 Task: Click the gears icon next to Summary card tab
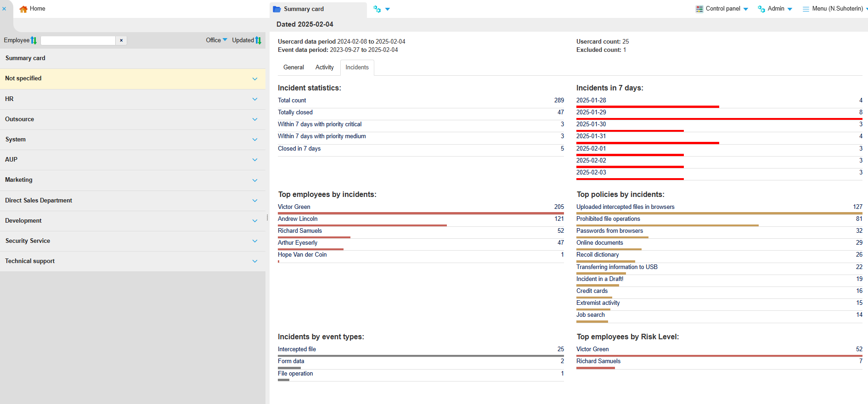pyautogui.click(x=377, y=9)
